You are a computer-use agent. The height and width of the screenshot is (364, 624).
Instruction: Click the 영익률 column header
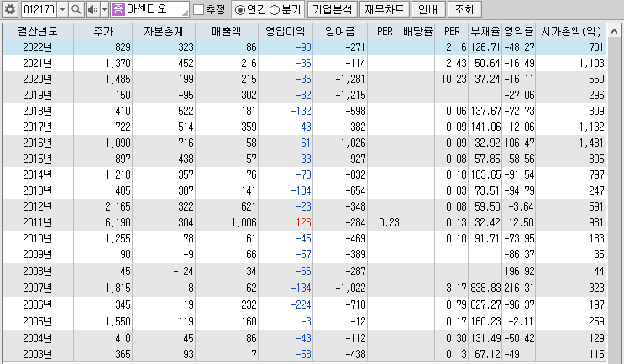[x=518, y=31]
